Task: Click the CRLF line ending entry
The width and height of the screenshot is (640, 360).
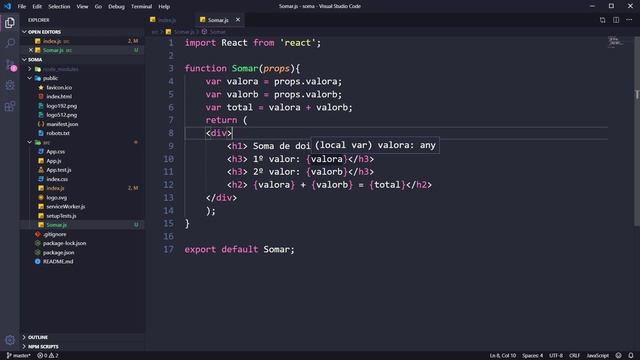Action: coord(574,356)
